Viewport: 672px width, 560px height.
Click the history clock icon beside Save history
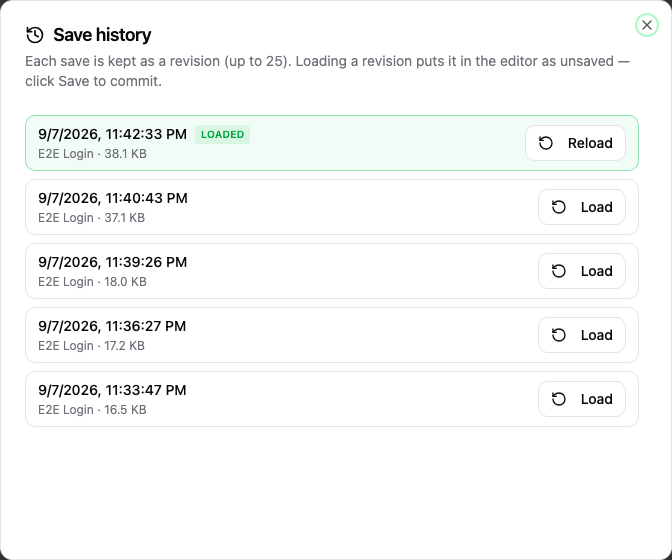point(35,35)
